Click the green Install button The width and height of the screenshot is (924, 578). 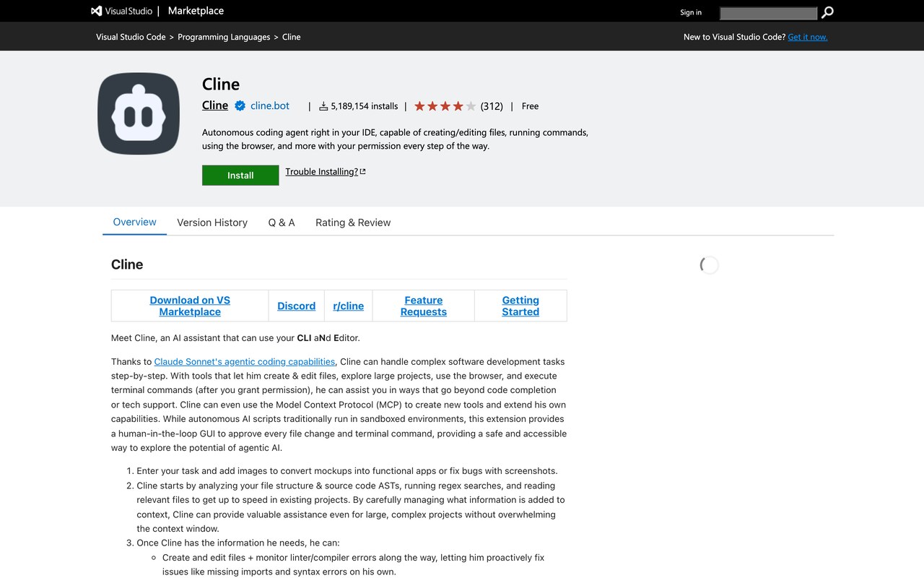(x=240, y=176)
